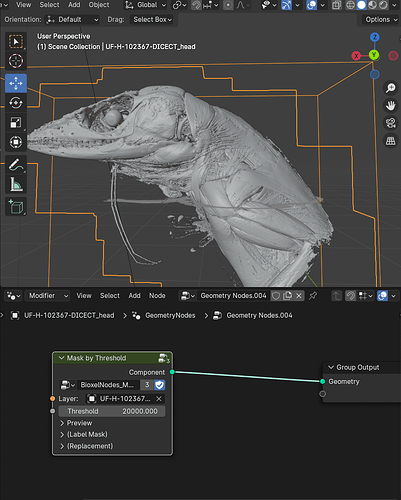Open the Modifier type dropdown in node editor
Screen dimensions: 401x500
[47, 296]
